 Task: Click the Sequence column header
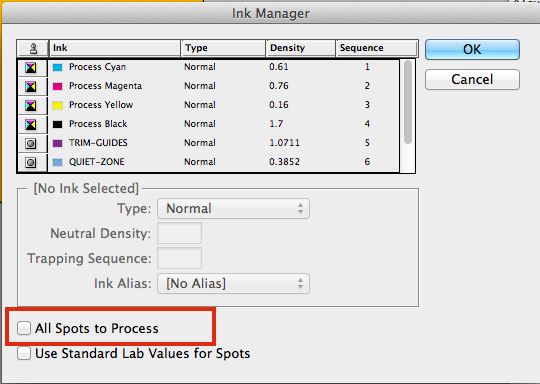377,48
